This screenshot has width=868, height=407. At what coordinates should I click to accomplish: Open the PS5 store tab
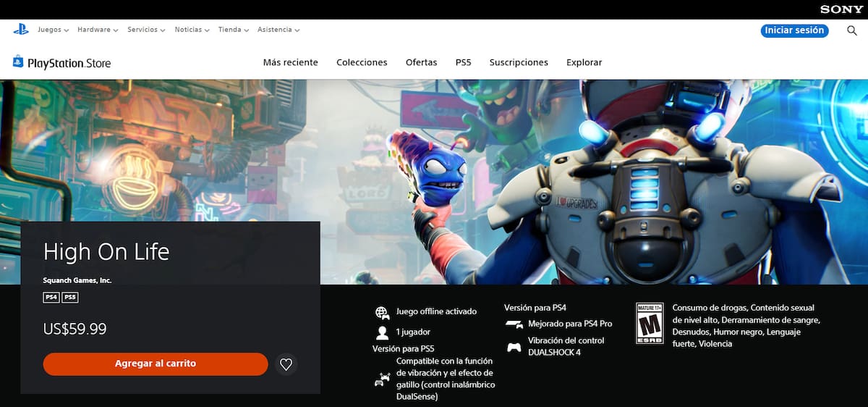click(463, 62)
